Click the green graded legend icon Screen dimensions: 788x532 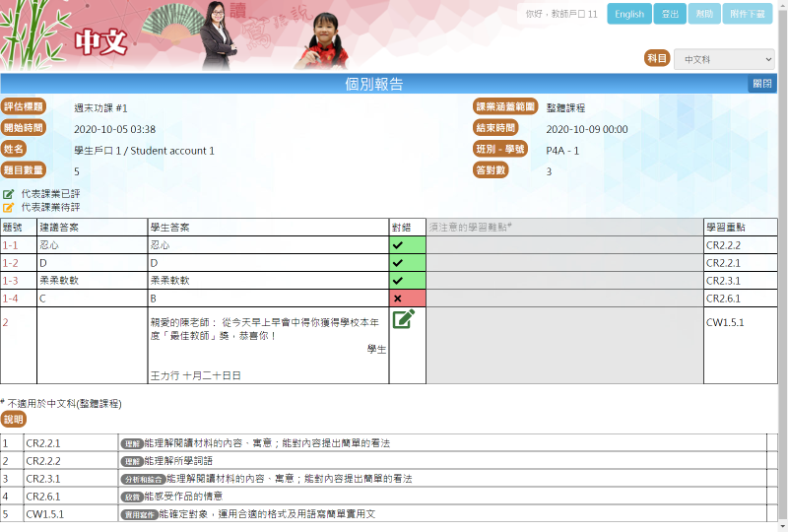9,194
